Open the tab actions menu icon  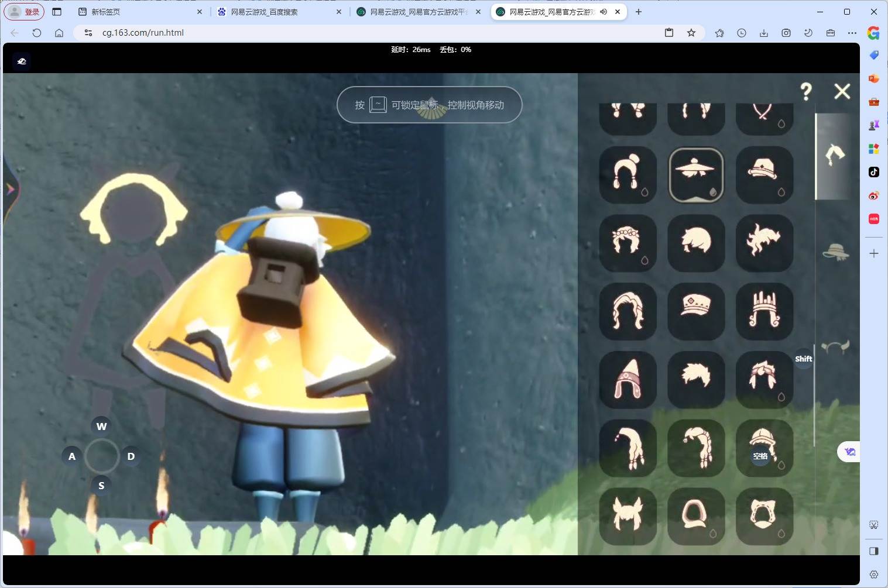[x=57, y=12]
